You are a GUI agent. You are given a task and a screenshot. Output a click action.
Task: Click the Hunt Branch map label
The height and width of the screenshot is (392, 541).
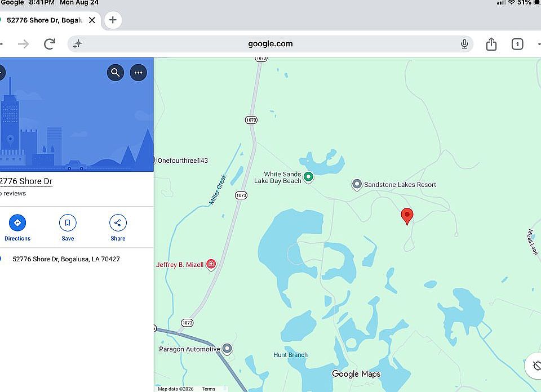(x=291, y=355)
